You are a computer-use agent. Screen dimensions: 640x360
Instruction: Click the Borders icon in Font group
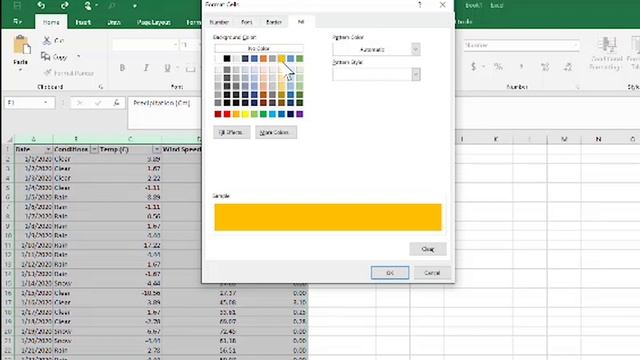[x=190, y=68]
